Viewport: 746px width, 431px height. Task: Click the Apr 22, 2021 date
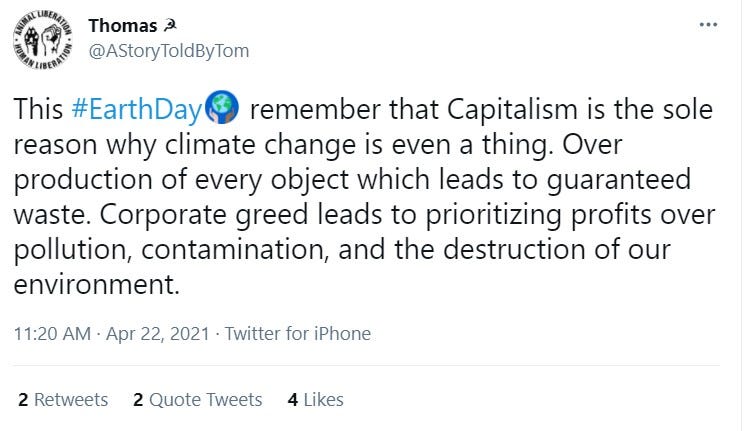click(157, 333)
